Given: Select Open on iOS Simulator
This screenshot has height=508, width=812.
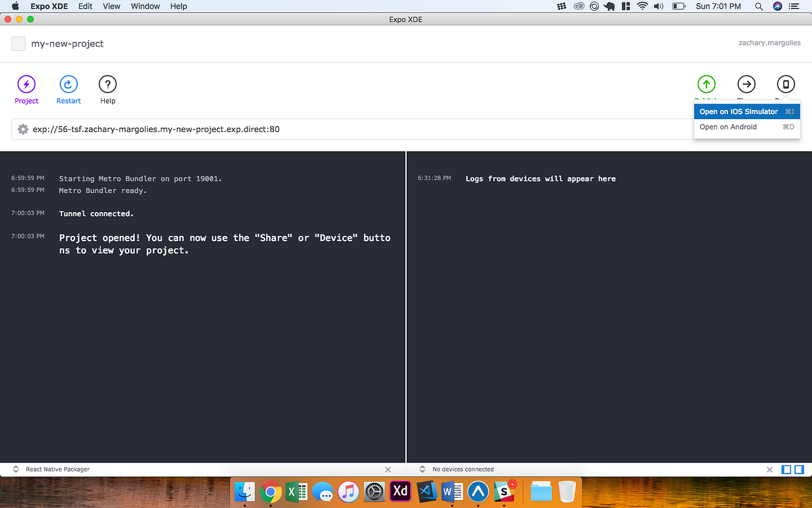Looking at the screenshot, I should click(747, 112).
